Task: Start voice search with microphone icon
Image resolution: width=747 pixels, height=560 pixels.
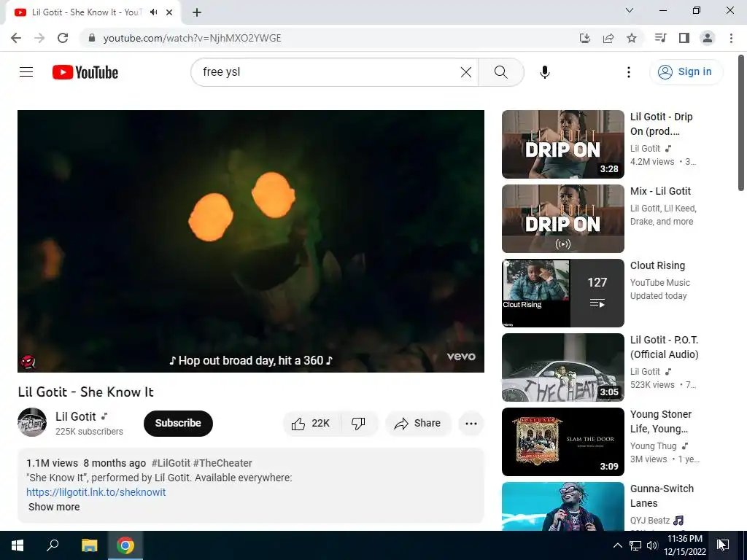Action: click(545, 72)
